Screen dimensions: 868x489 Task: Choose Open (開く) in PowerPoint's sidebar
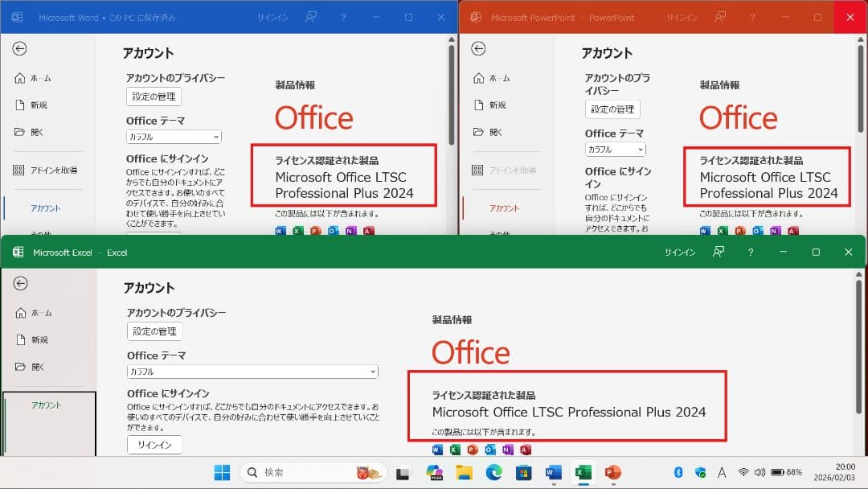pyautogui.click(x=495, y=132)
